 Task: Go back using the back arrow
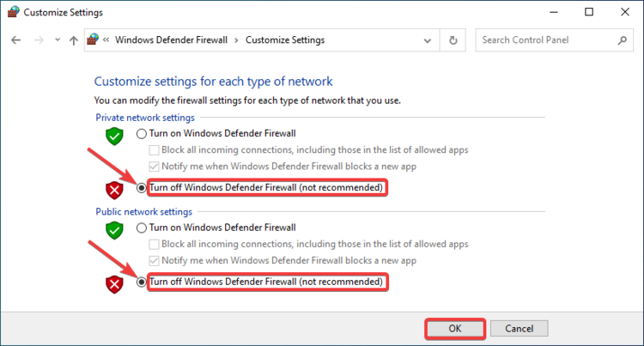coord(15,40)
